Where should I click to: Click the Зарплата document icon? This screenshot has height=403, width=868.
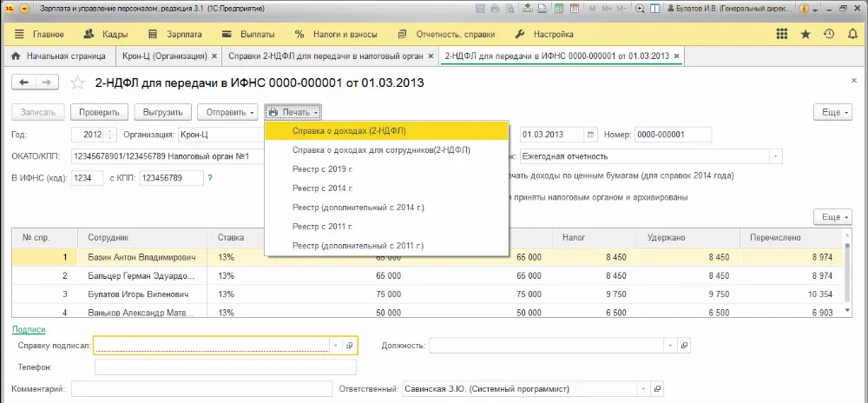click(154, 35)
